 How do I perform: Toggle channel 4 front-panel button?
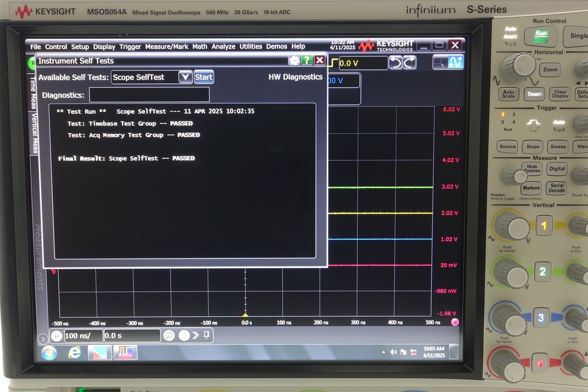tap(539, 363)
